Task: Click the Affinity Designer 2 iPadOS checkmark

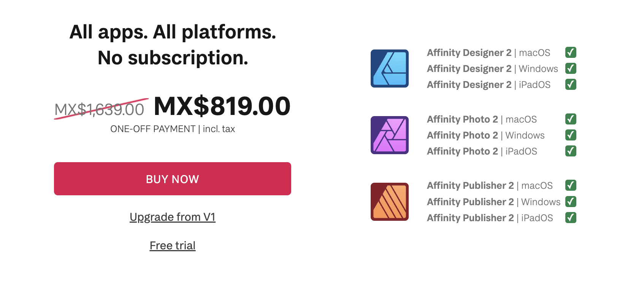Action: (x=571, y=85)
